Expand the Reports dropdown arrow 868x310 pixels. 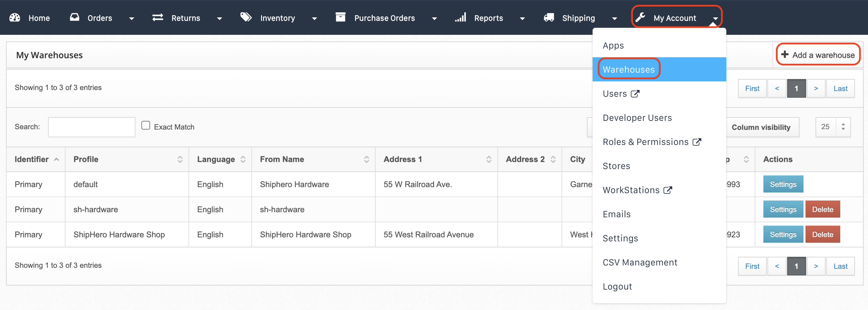pyautogui.click(x=522, y=18)
